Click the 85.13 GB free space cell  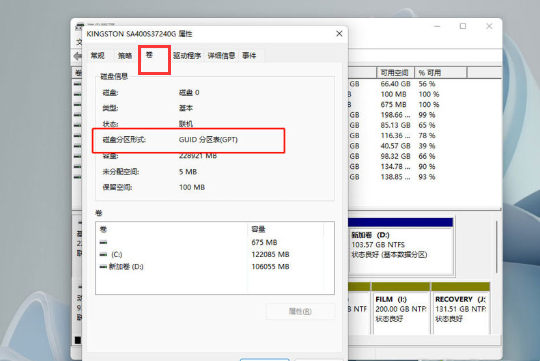(395, 125)
